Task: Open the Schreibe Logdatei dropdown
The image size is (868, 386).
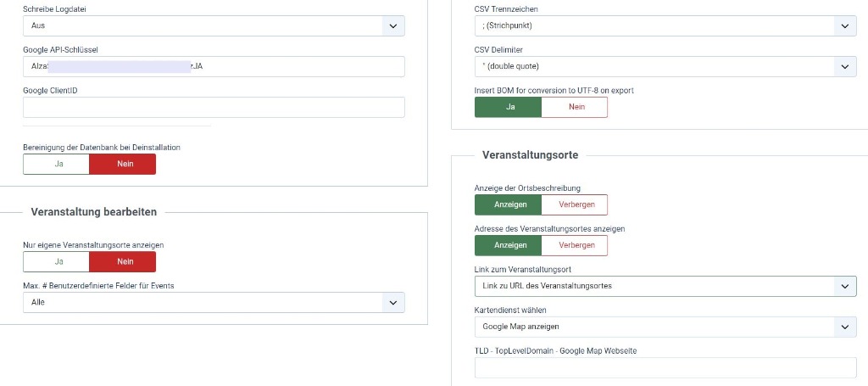Action: (214, 25)
